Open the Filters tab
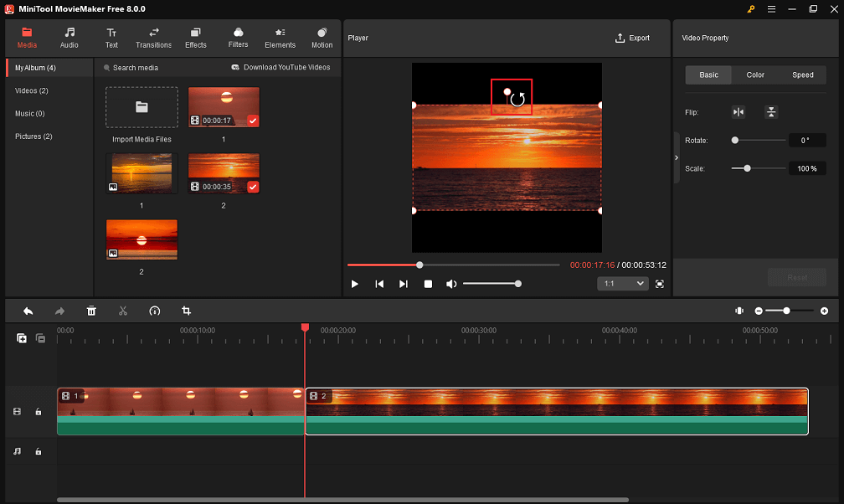Screen dimensions: 844x504 pos(238,38)
